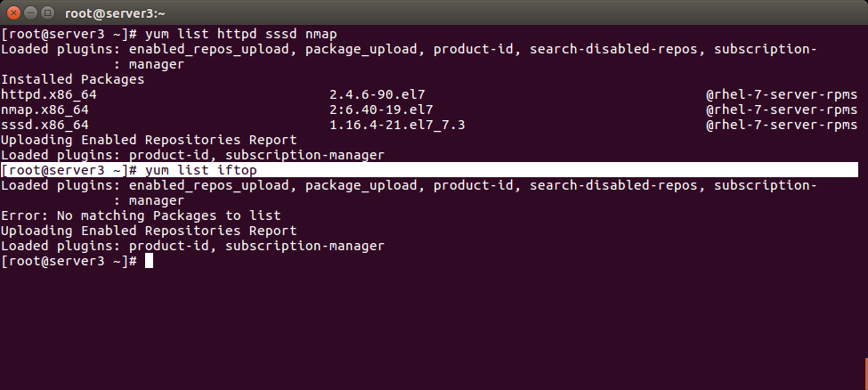The height and width of the screenshot is (390, 868).
Task: Close the root@server3 terminal window
Action: click(14, 12)
